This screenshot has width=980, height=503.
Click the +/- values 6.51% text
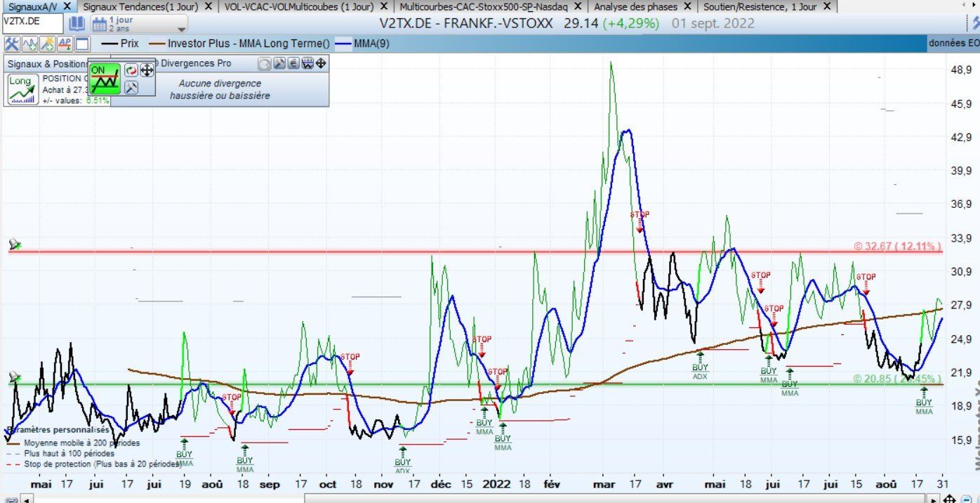pyautogui.click(x=77, y=100)
